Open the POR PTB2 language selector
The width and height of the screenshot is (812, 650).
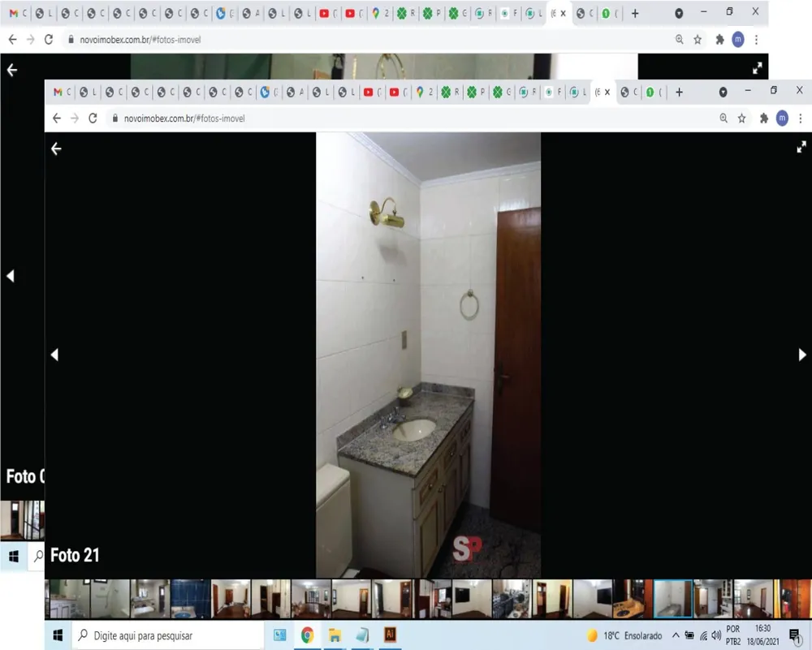[x=732, y=635]
